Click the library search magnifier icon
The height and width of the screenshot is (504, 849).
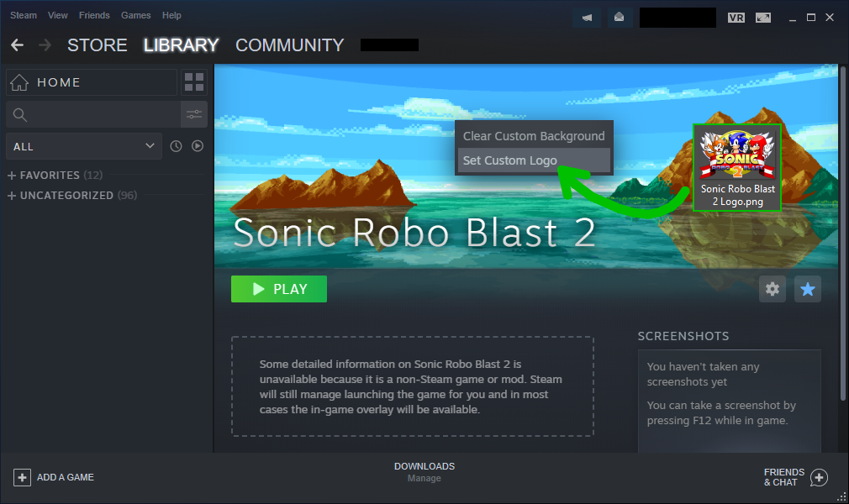pyautogui.click(x=20, y=115)
